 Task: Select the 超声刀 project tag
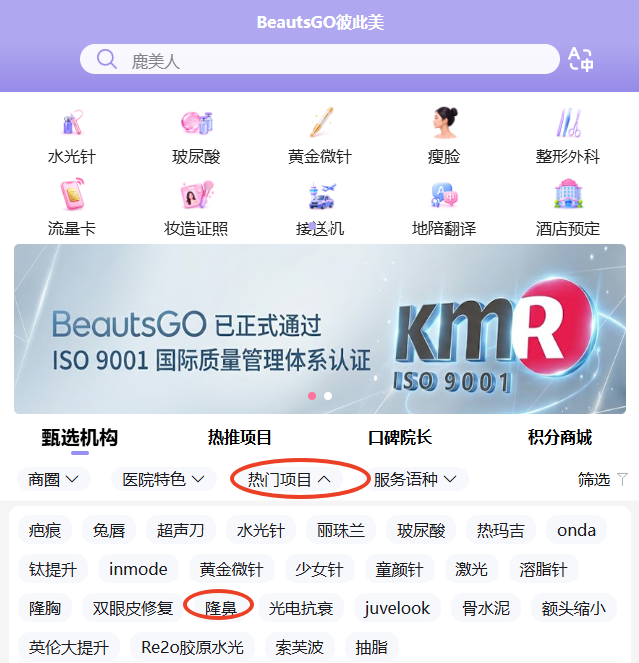181,530
